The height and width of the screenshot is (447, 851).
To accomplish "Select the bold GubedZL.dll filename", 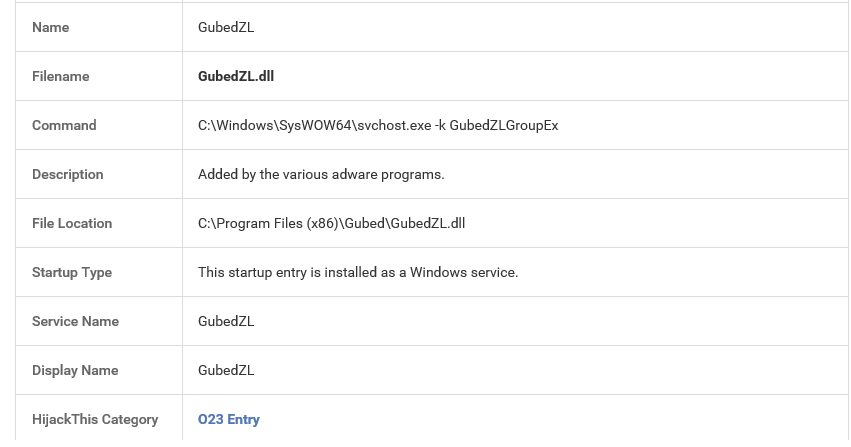I will point(236,76).
